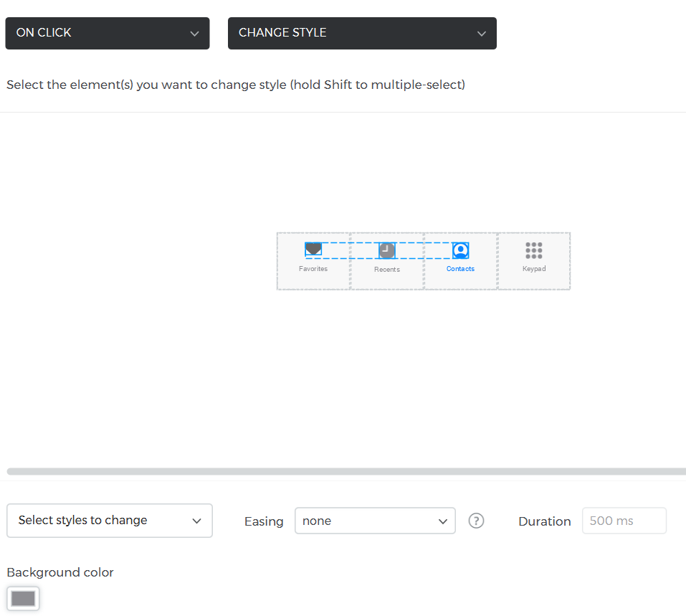Screen dimensions: 686x616
Task: Select the Favorites heart icon
Action: point(313,250)
